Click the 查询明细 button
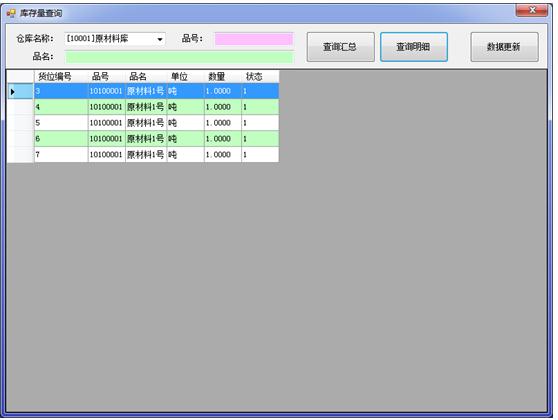This screenshot has height=420, width=558. pyautogui.click(x=414, y=47)
